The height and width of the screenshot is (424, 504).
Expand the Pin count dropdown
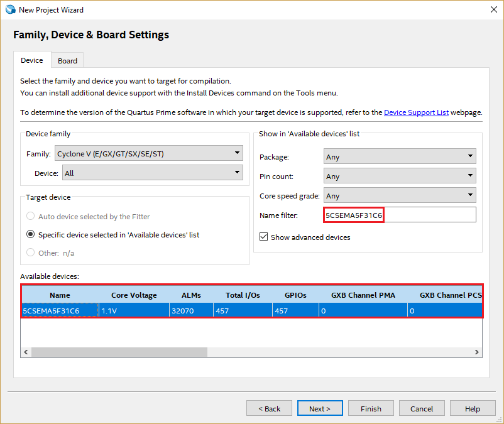click(400, 177)
